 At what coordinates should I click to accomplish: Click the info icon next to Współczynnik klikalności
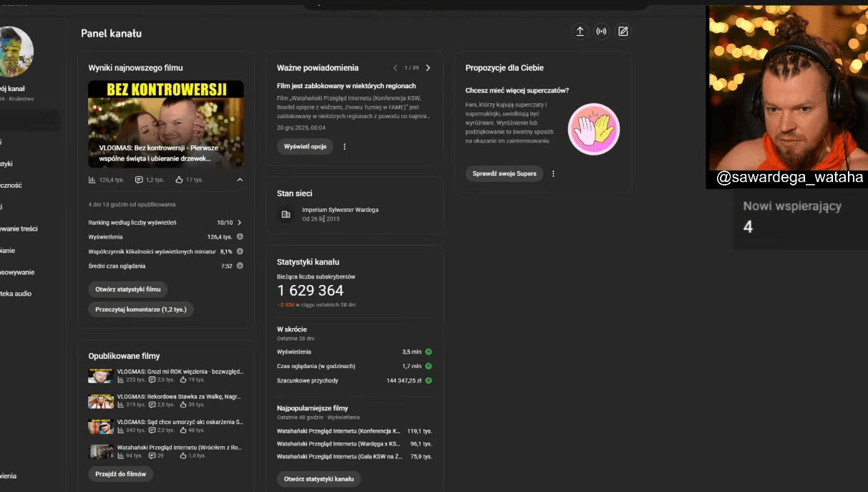(239, 251)
